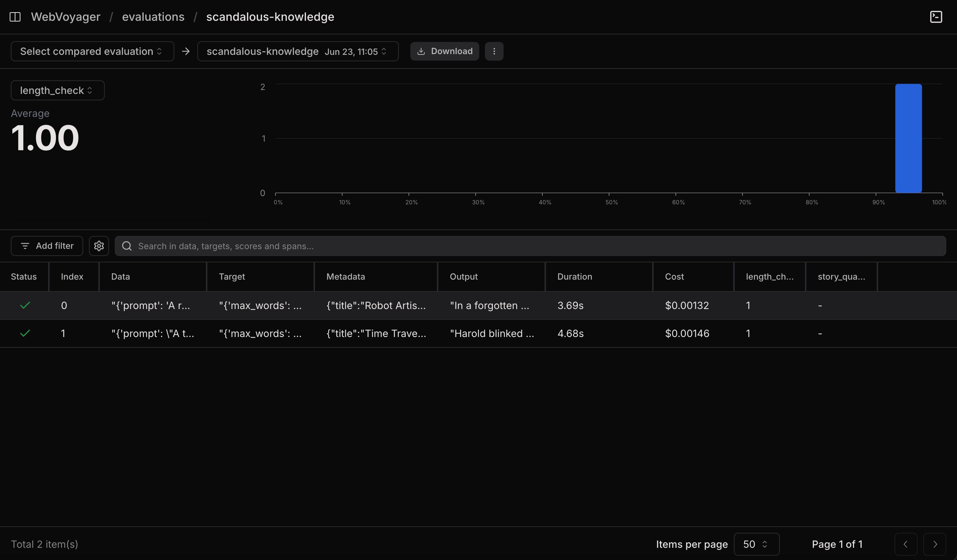Click the 4.68s duration value

pyautogui.click(x=570, y=333)
